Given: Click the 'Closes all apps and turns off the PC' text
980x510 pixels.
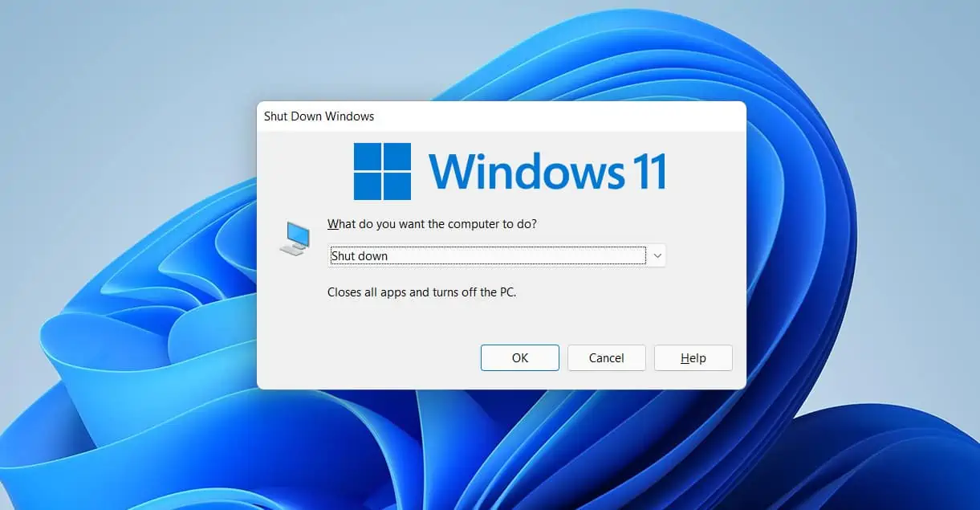Looking at the screenshot, I should [421, 292].
